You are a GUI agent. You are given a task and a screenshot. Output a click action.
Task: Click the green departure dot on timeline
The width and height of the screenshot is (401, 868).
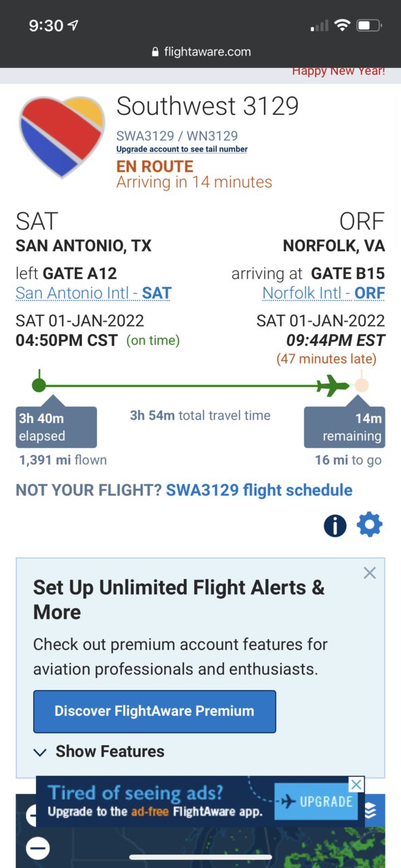pos(39,385)
